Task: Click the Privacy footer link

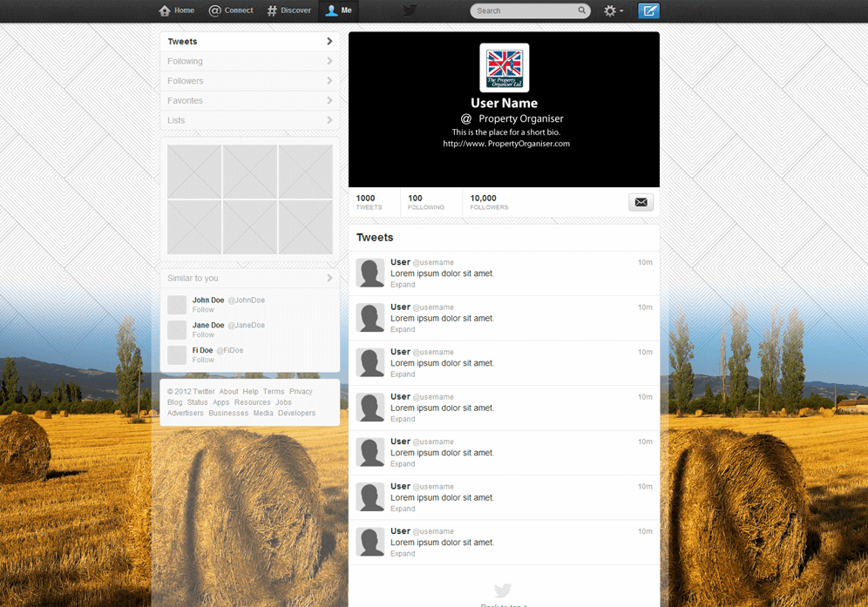Action: tap(301, 391)
